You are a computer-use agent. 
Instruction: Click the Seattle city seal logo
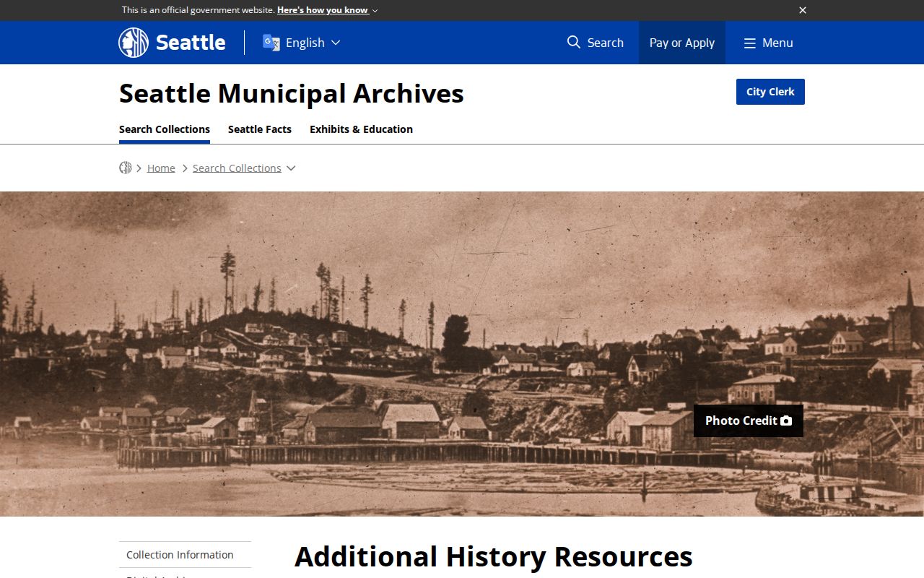click(x=134, y=43)
